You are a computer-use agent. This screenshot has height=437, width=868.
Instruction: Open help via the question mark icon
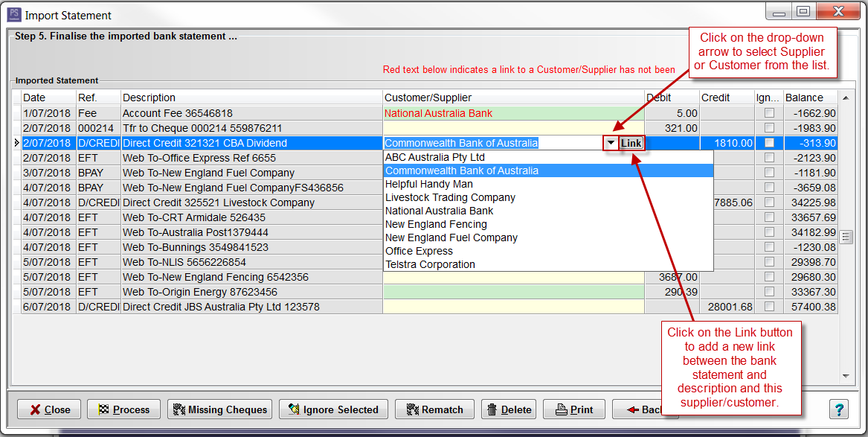839,409
